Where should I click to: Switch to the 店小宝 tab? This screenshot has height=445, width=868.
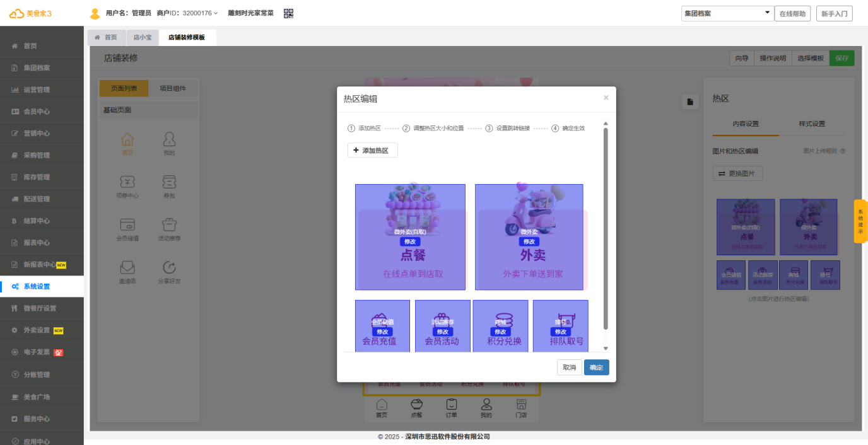tap(143, 37)
